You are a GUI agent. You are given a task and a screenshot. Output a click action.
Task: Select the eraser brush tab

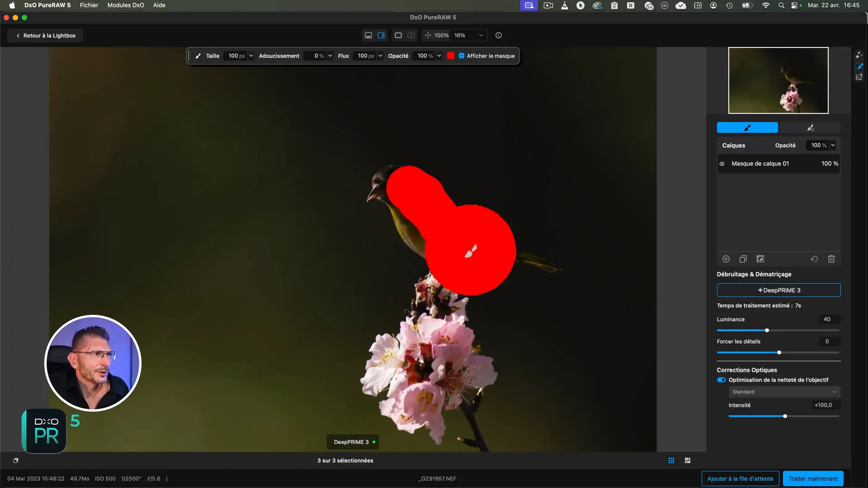pyautogui.click(x=810, y=128)
